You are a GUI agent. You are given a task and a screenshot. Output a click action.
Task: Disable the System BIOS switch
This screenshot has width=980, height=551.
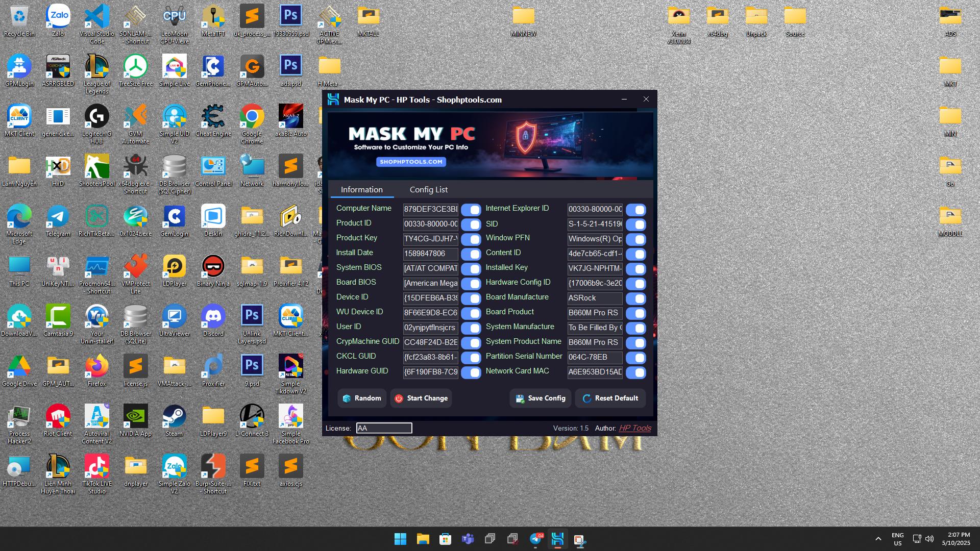tap(471, 269)
